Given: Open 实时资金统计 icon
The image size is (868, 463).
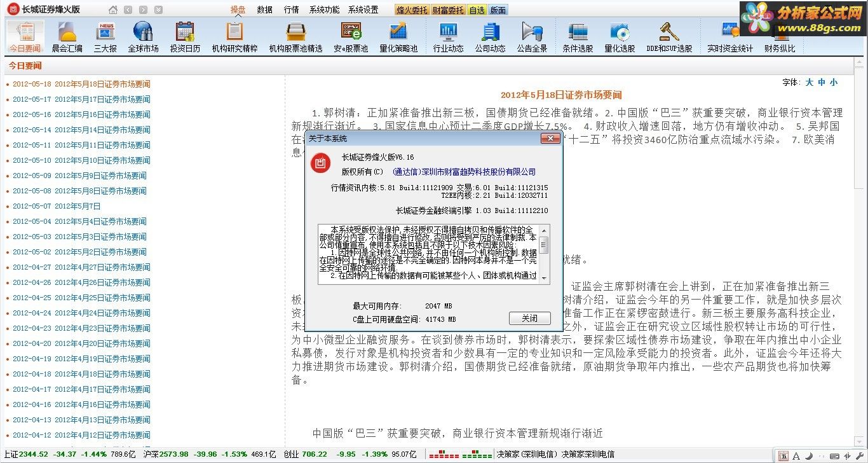Looking at the screenshot, I should [730, 37].
